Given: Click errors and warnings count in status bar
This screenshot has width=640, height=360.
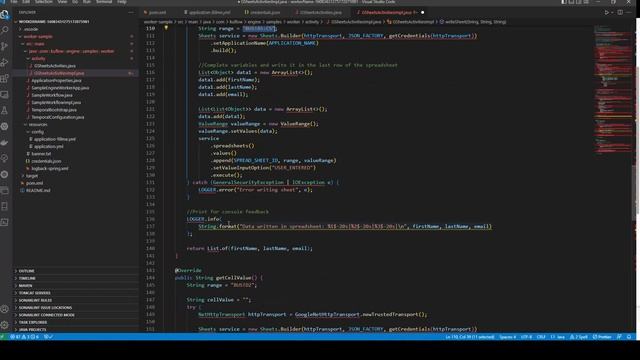Looking at the screenshot, I should pyautogui.click(x=24, y=337).
